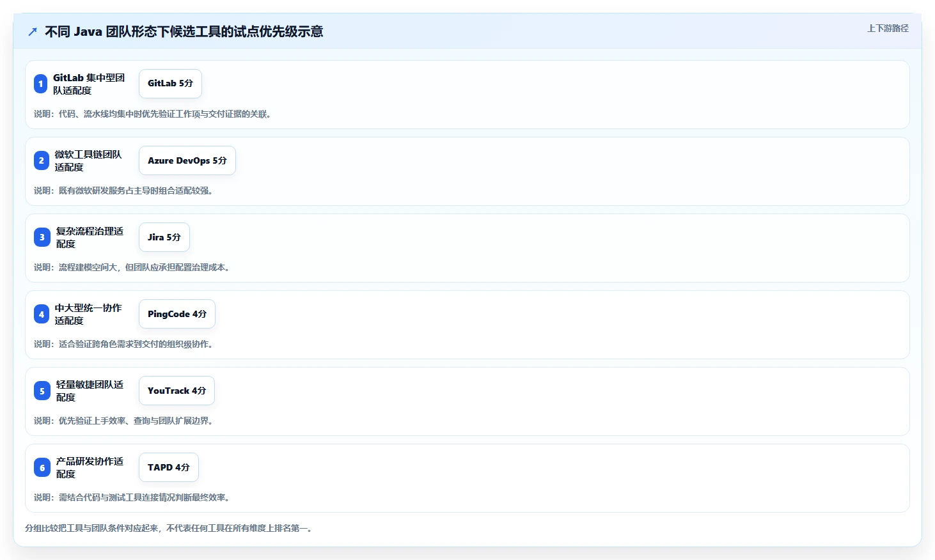This screenshot has width=935, height=560.
Task: Click the number 5 badge for 轻量敏捷团队
Action: (42, 391)
